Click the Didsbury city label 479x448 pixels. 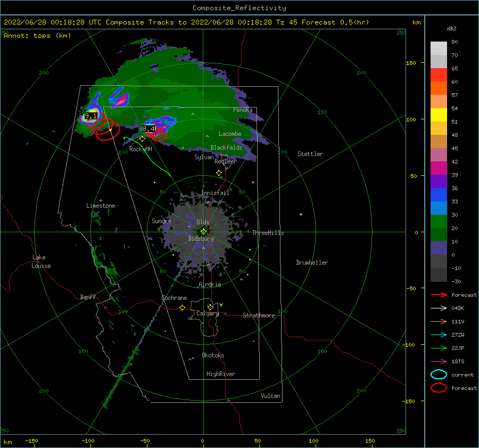click(x=201, y=239)
